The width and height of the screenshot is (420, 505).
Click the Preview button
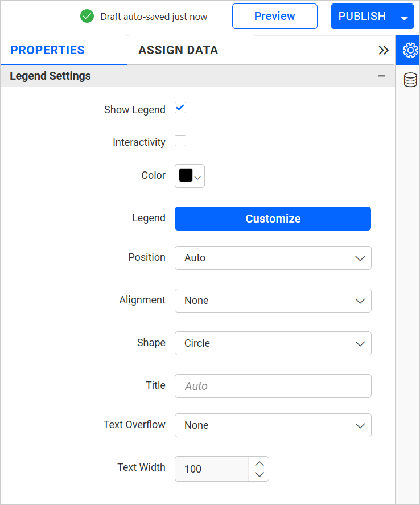pyautogui.click(x=274, y=17)
